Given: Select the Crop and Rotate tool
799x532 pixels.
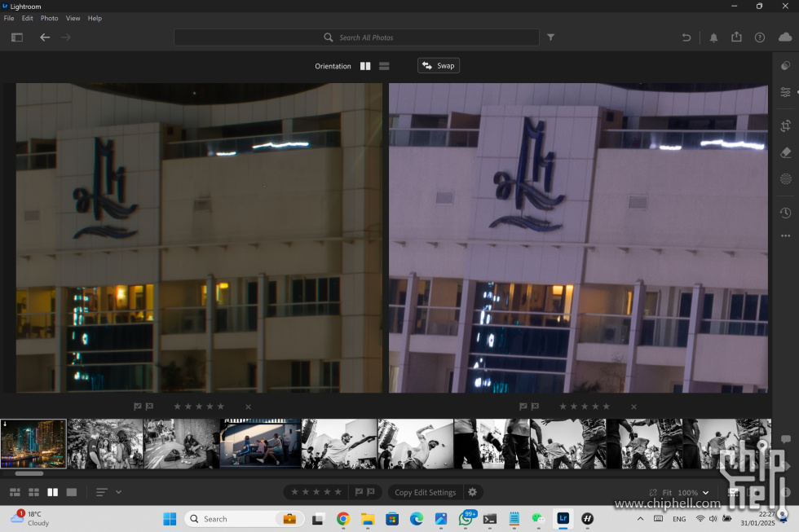Looking at the screenshot, I should pyautogui.click(x=786, y=125).
